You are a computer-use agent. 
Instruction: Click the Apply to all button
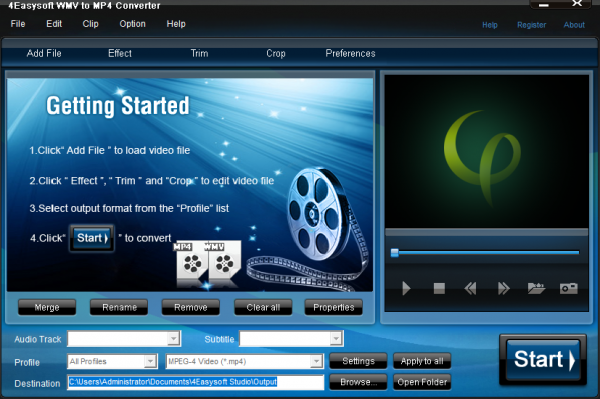click(x=422, y=361)
